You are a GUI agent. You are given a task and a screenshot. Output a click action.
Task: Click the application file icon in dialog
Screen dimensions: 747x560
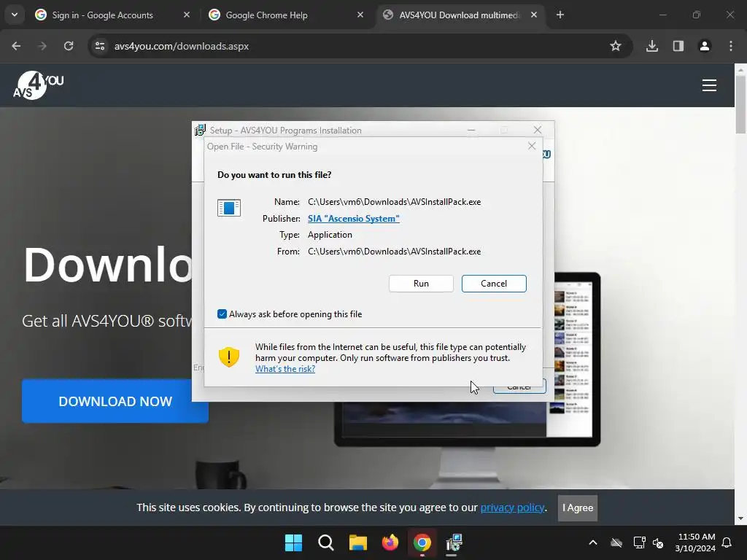tap(228, 208)
